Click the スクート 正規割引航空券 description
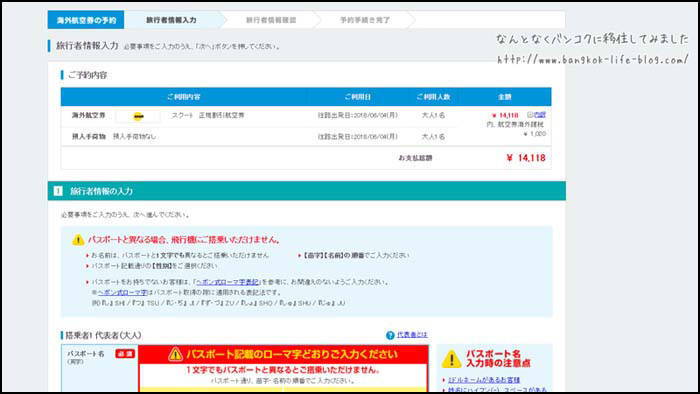This screenshot has height=394, width=700. pos(208,115)
